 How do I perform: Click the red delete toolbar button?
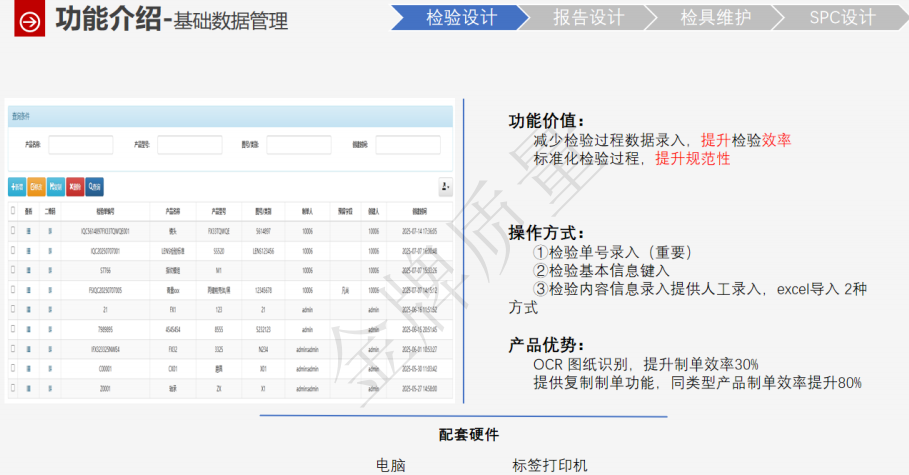tap(75, 186)
